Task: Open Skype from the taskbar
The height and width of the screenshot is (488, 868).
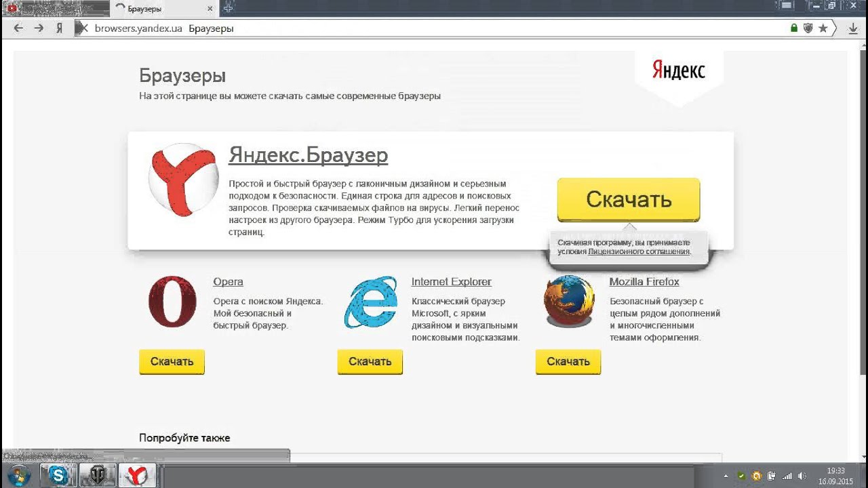Action: [x=58, y=475]
